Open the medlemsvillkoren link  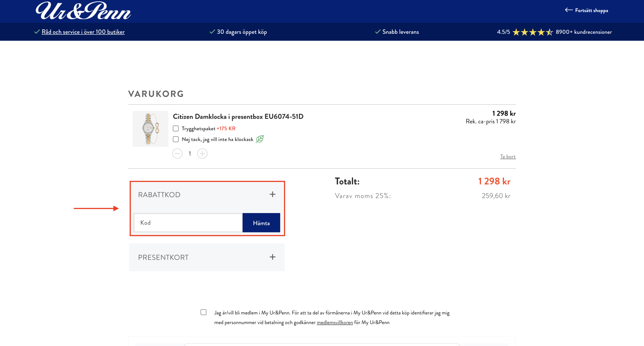(x=335, y=323)
